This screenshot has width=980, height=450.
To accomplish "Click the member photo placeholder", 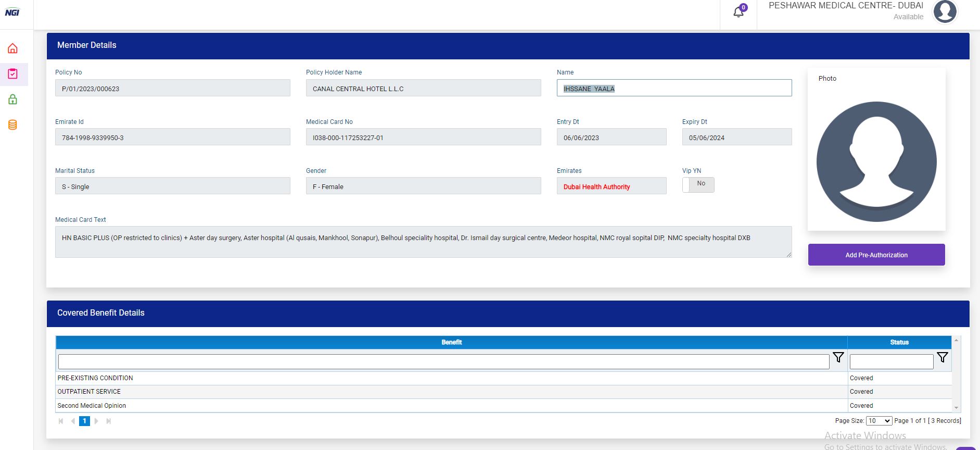I will point(876,161).
